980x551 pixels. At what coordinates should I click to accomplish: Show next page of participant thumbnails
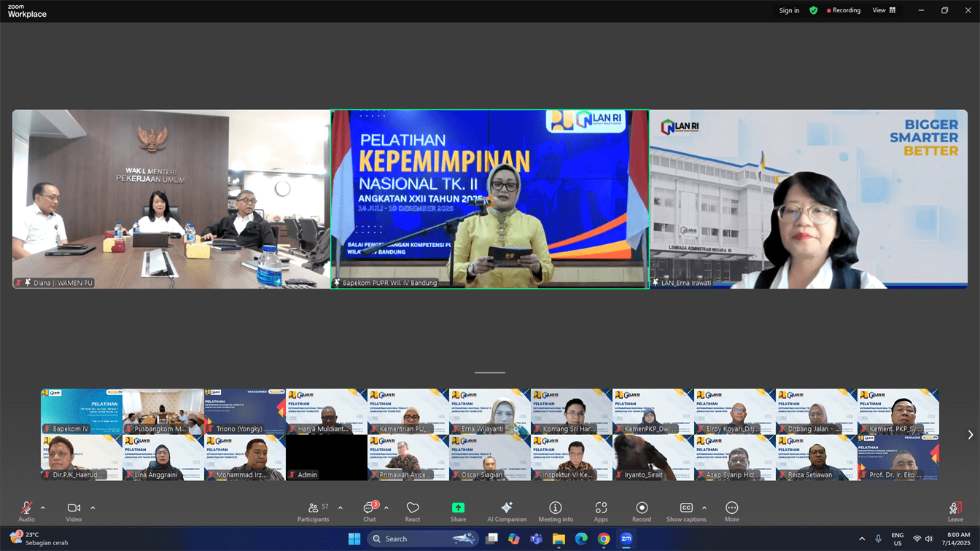click(970, 434)
